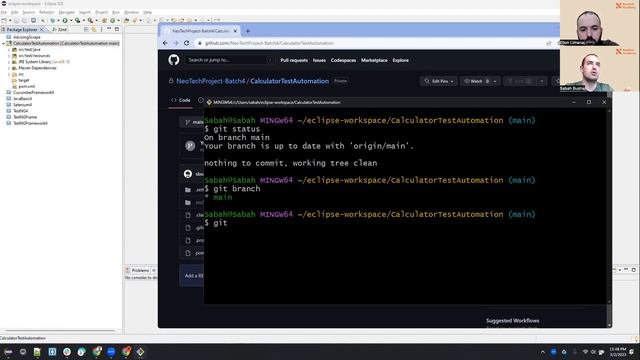Screen dimensions: 640x360
Task: Click the New Java Class icon in toolbar
Action: 113,20
